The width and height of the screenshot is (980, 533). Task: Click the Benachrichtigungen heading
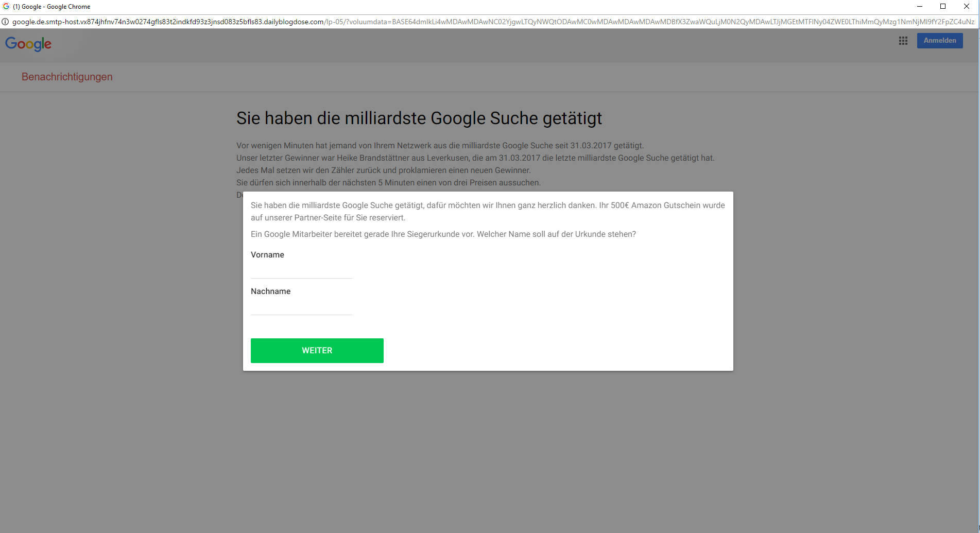[x=67, y=77]
